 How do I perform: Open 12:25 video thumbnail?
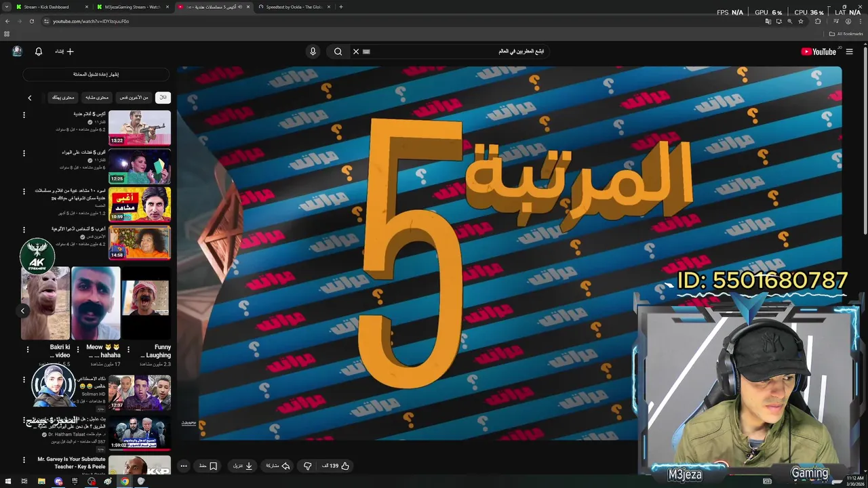pyautogui.click(x=140, y=166)
